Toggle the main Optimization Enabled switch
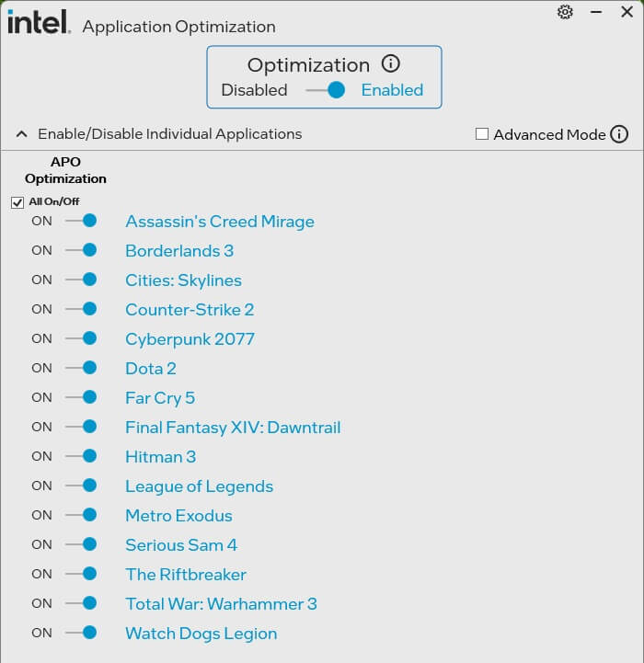The width and height of the screenshot is (644, 663). point(326,90)
